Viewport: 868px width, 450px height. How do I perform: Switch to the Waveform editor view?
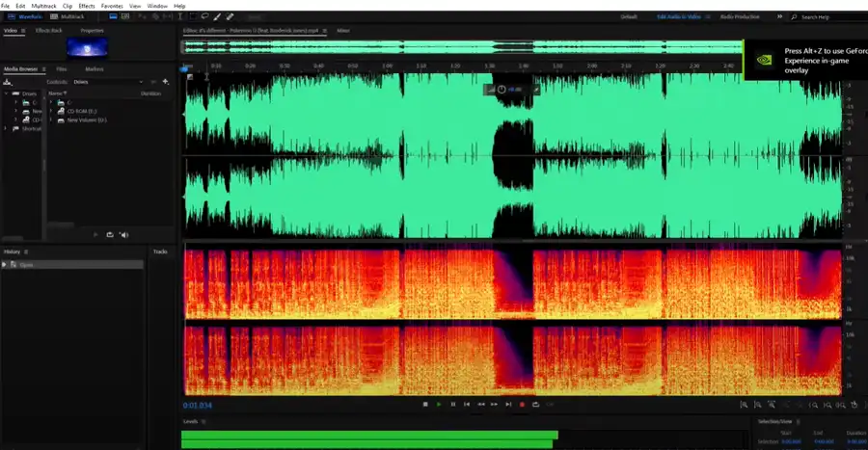point(23,16)
